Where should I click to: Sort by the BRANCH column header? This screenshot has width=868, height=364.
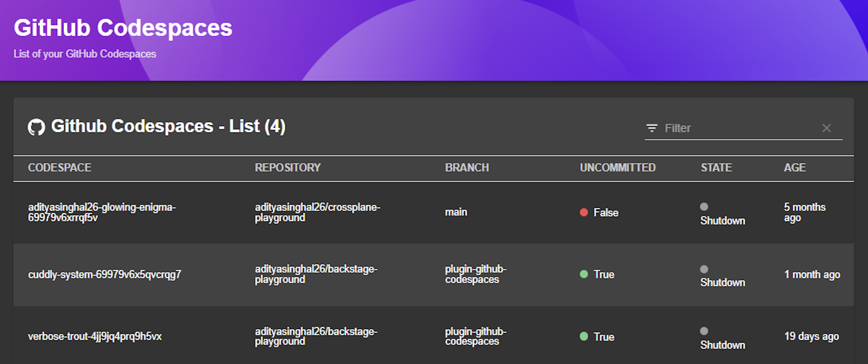click(467, 168)
